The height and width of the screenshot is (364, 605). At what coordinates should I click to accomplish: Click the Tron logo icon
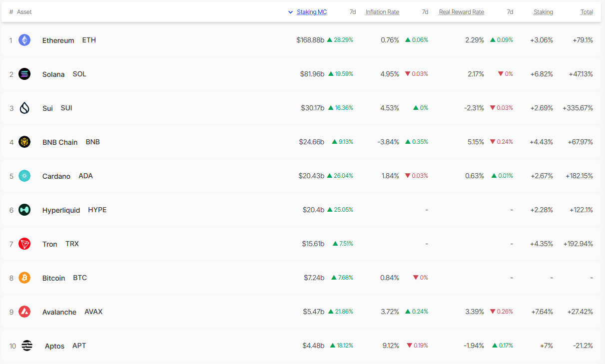coord(24,244)
